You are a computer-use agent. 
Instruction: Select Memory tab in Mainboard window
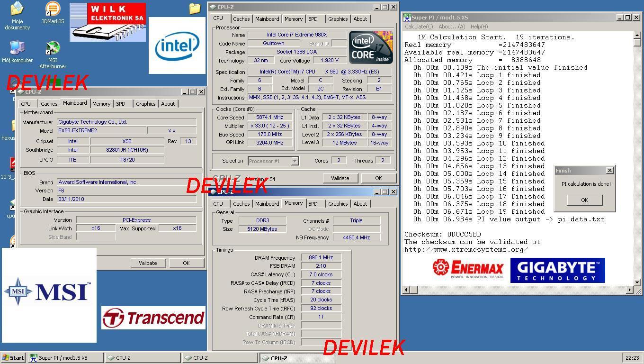pyautogui.click(x=101, y=104)
